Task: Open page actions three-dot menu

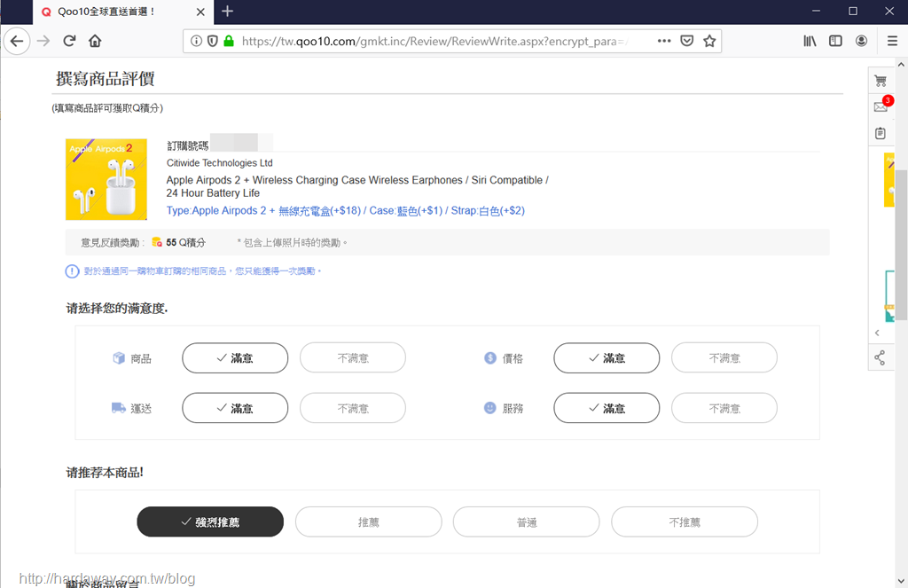Action: pos(664,41)
